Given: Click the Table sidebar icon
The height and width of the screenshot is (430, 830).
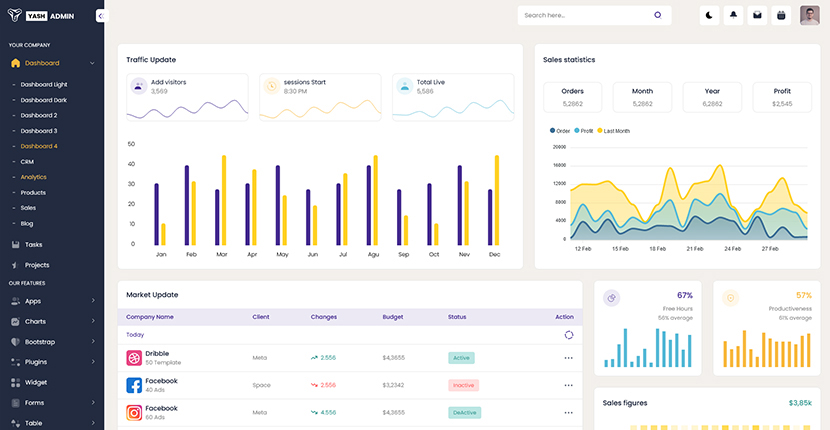Looking at the screenshot, I should coord(15,423).
